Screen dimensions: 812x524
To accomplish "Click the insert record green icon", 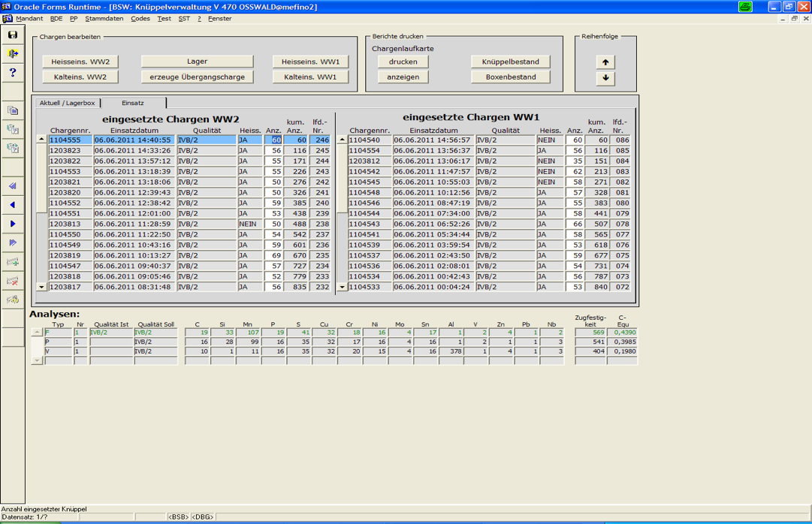I will pyautogui.click(x=13, y=262).
